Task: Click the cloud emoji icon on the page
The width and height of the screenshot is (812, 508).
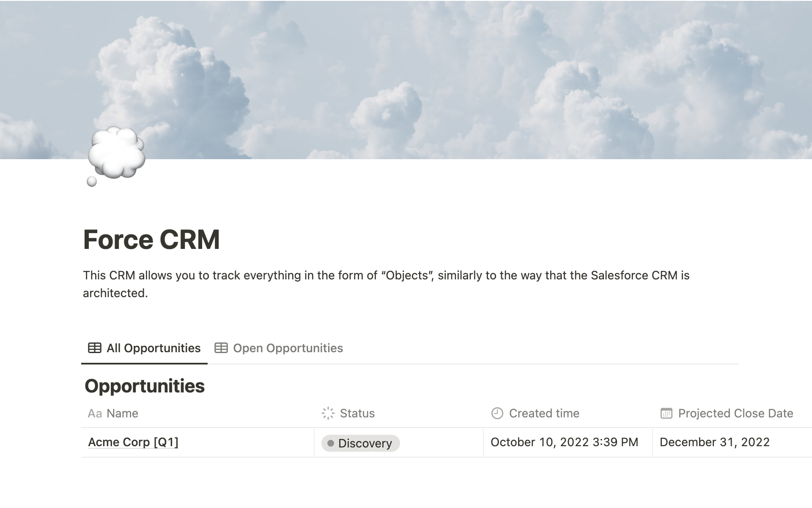Action: [x=117, y=157]
